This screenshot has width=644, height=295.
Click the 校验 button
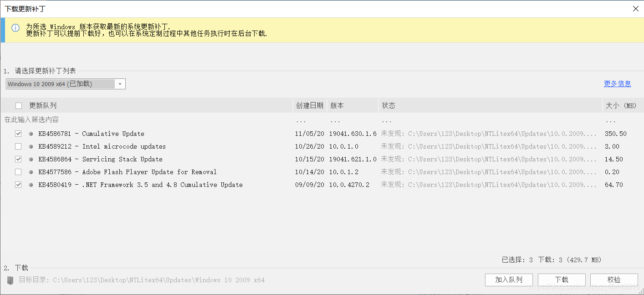click(x=614, y=279)
